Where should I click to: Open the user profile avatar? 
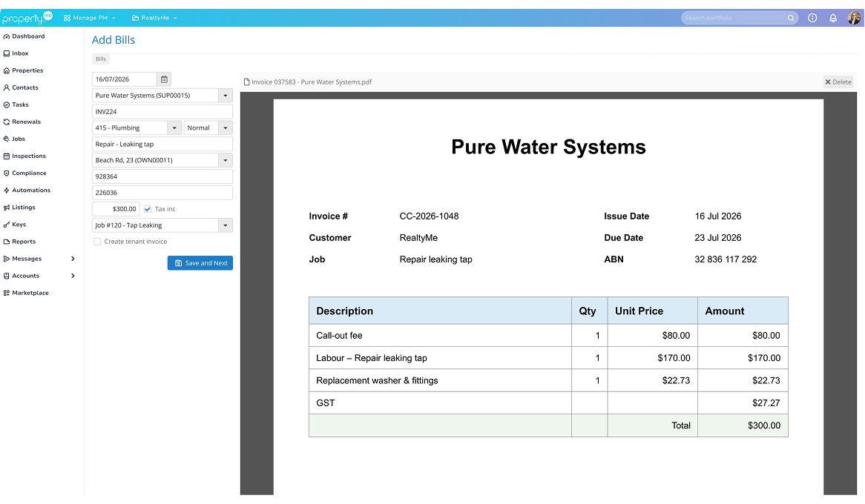click(854, 19)
